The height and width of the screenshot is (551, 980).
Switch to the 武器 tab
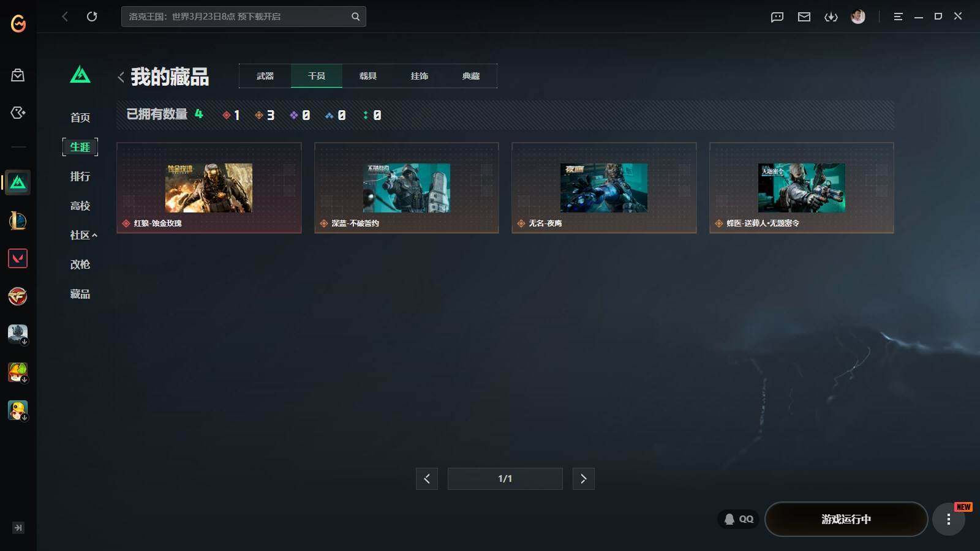[265, 76]
